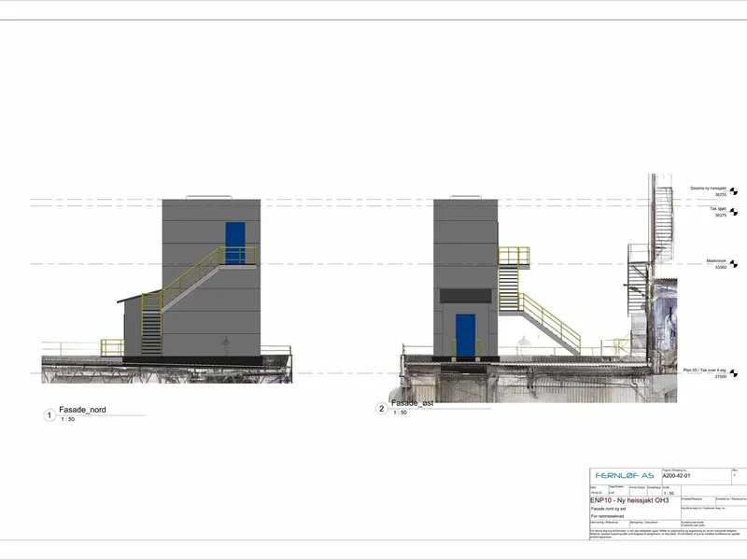This screenshot has width=747, height=560.
Task: Click drawing number 'A200-42-01'
Action: (676, 476)
